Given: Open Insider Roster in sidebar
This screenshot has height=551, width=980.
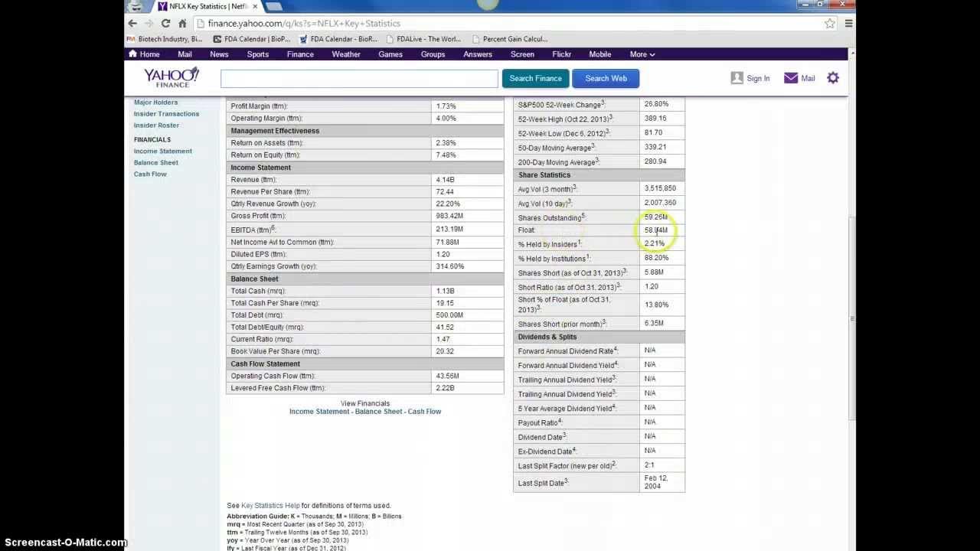Looking at the screenshot, I should [156, 125].
